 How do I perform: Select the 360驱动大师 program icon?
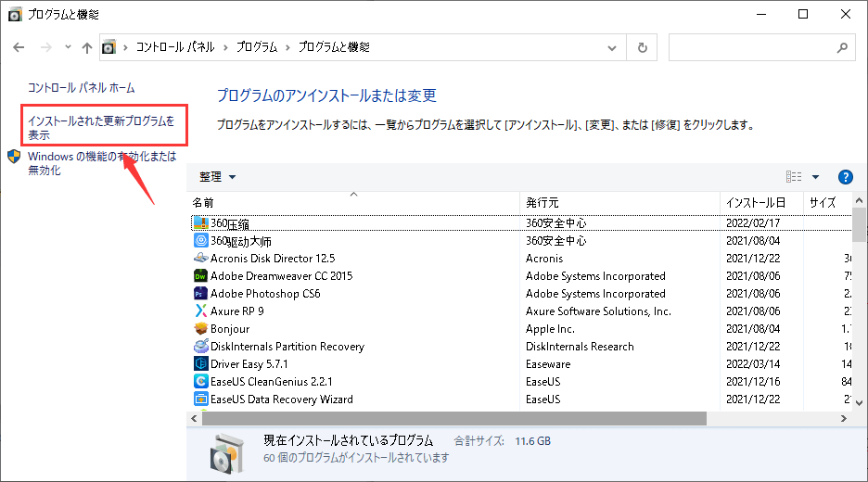[x=201, y=241]
